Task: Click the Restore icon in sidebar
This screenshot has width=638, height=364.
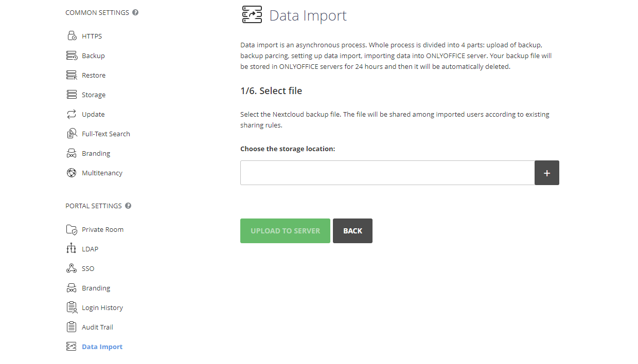Action: point(72,75)
